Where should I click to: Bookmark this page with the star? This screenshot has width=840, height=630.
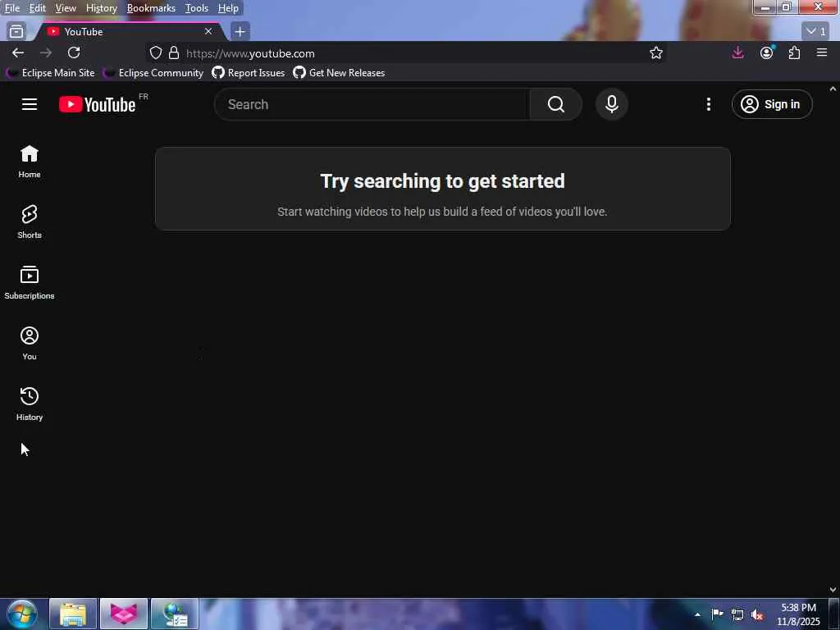(x=656, y=52)
